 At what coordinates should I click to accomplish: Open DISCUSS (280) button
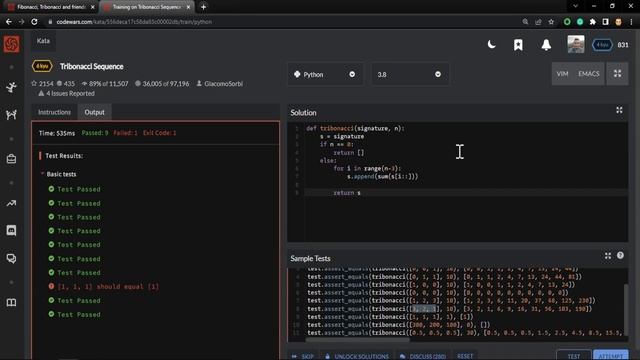(x=422, y=356)
